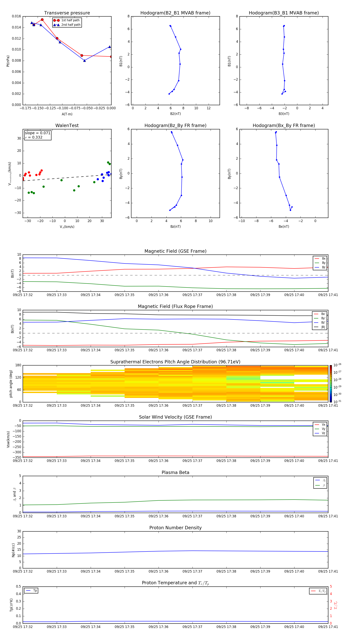Screen dimensions: 351x644
Task: Select the By' entry in the Flux Rope legend
Action: click(x=320, y=318)
